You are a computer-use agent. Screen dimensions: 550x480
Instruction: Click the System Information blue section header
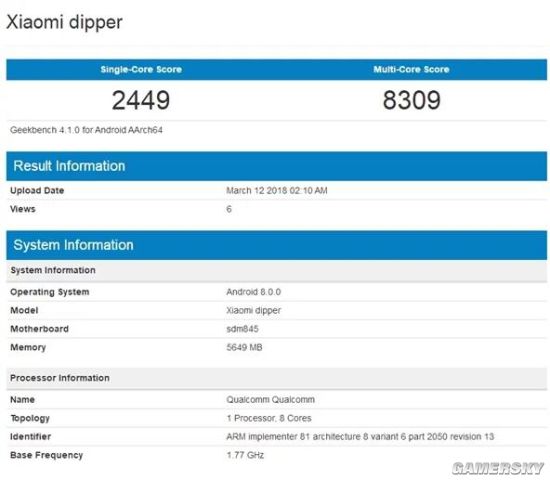click(x=276, y=245)
